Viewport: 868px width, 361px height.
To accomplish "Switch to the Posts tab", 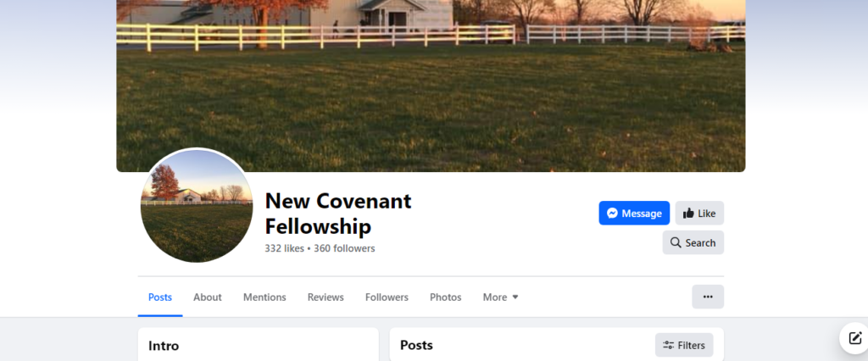I will (160, 297).
